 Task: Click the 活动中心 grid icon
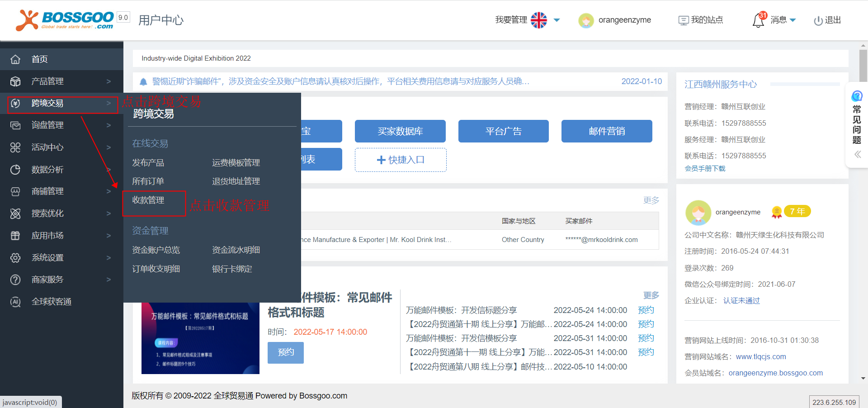(15, 147)
